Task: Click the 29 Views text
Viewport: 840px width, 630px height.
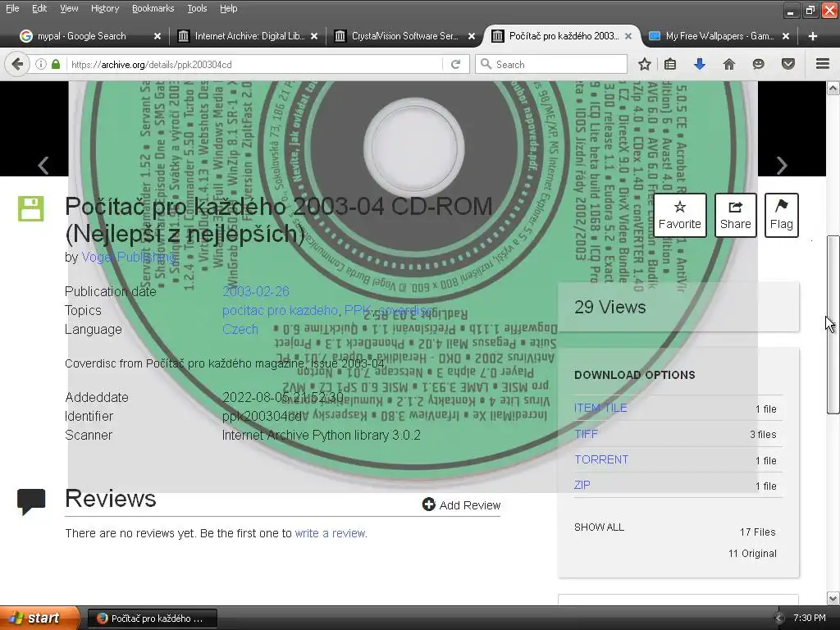Action: click(x=610, y=307)
